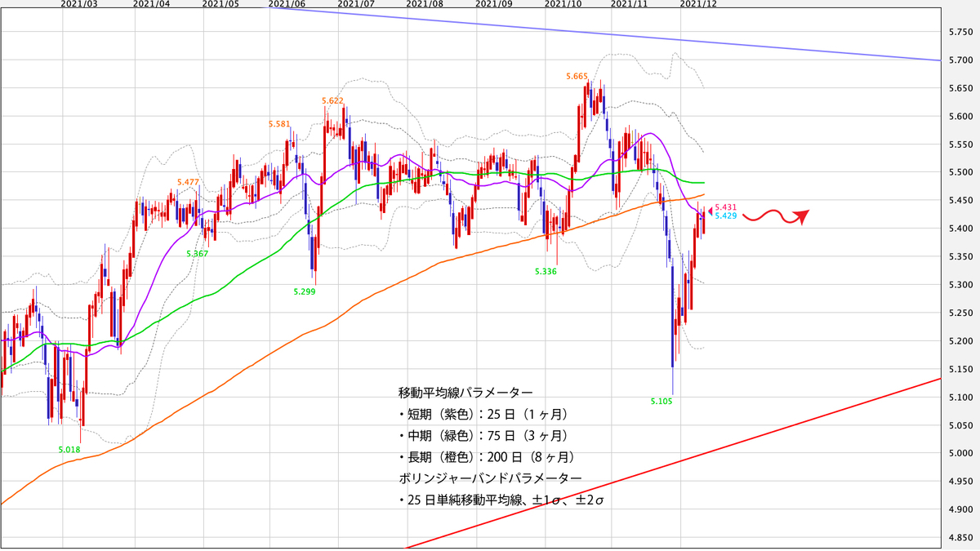Select the 2021/10 date label
Screen dimensions: 980x551
click(562, 4)
